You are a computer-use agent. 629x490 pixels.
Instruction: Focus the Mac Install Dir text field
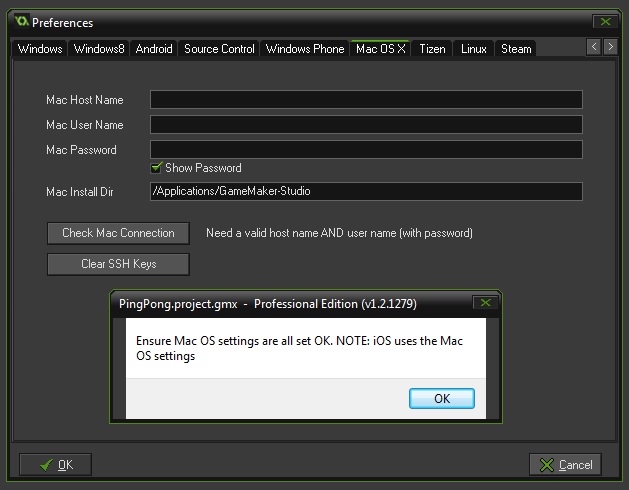[366, 191]
